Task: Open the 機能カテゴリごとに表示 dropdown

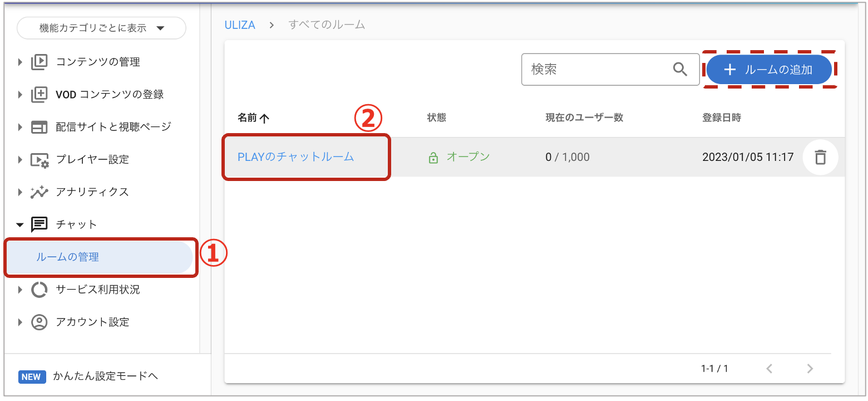Action: click(101, 28)
